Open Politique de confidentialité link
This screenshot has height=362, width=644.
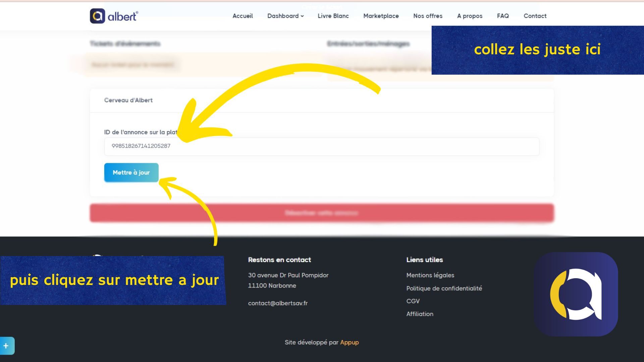pyautogui.click(x=444, y=288)
